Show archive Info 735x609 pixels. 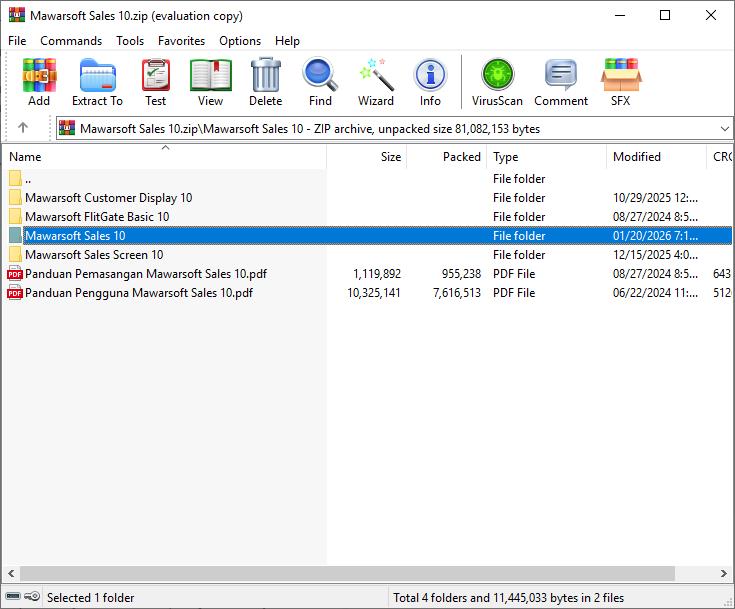coord(430,81)
